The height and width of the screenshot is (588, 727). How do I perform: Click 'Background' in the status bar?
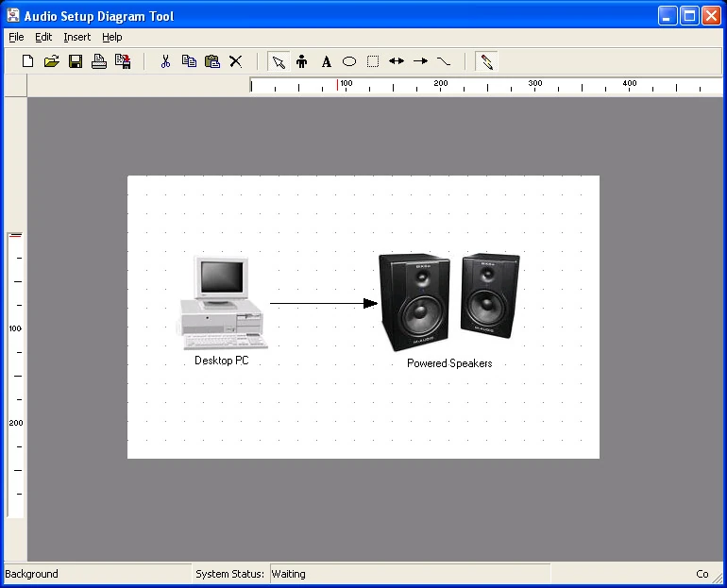tap(31, 574)
